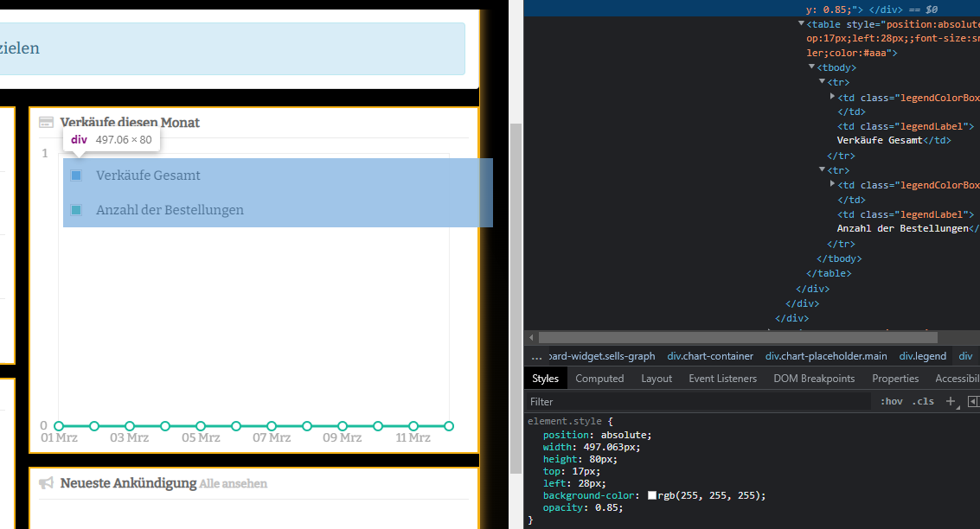Toggle the :hov element state panel
Viewport: 980px width, 529px height.
pos(891,402)
